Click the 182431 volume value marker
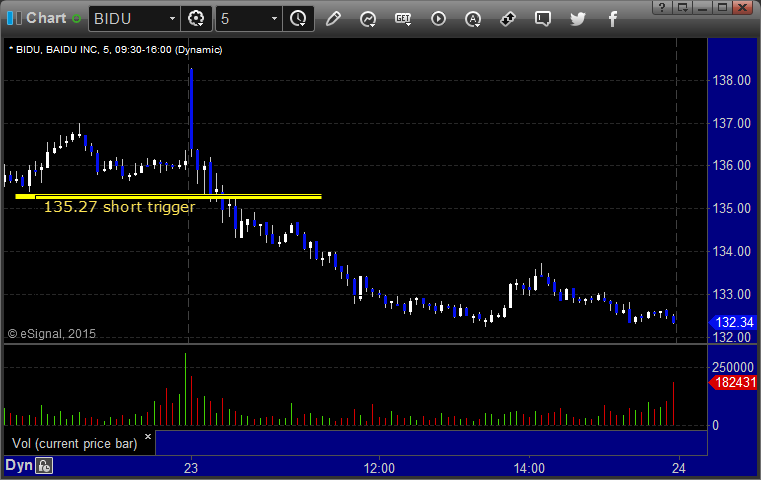761x480 pixels. point(733,382)
